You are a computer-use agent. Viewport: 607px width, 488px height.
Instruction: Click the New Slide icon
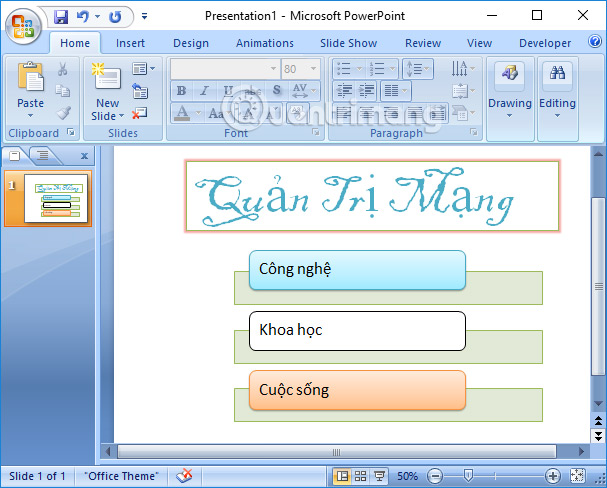(x=106, y=80)
